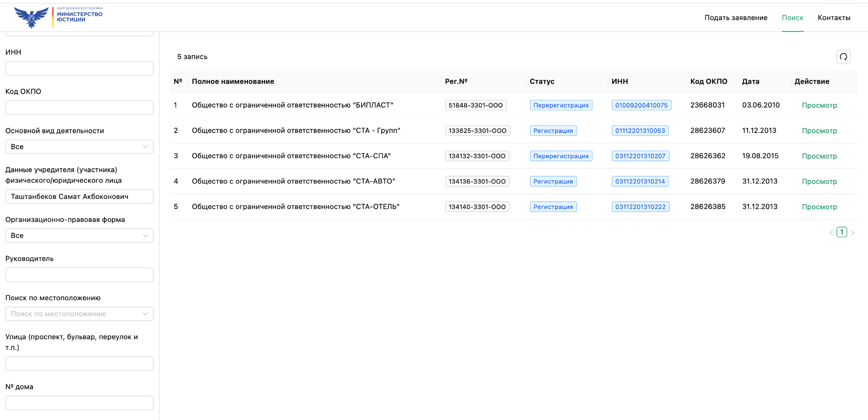Open the Подать заявление menu item
868x420 pixels.
[x=735, y=18]
